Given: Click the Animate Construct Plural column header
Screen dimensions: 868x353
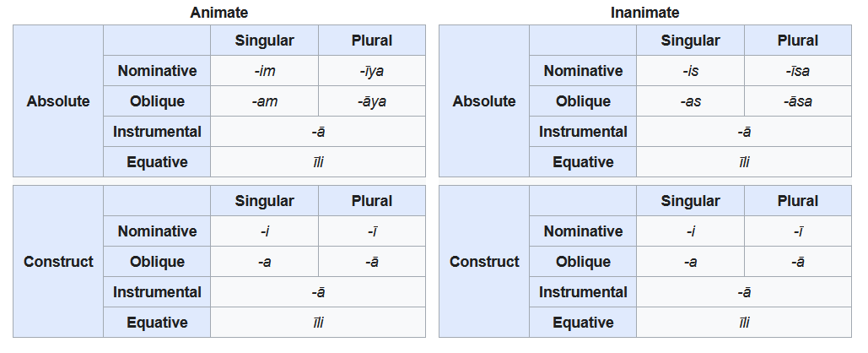Looking at the screenshot, I should (x=372, y=201).
